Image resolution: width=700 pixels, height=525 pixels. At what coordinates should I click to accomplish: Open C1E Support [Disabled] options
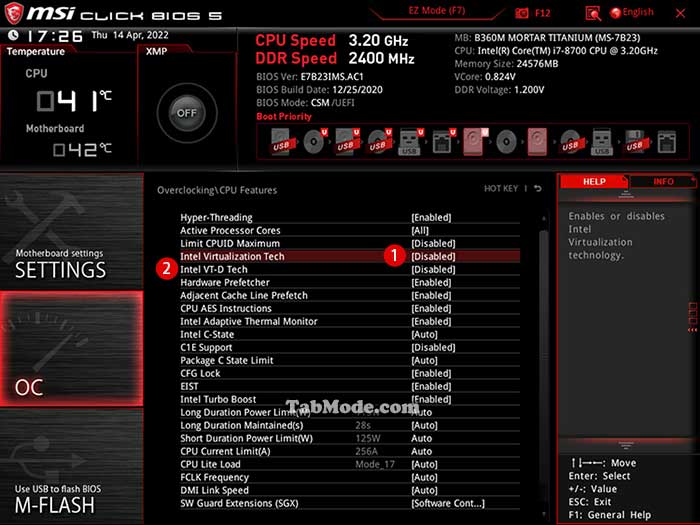click(433, 347)
